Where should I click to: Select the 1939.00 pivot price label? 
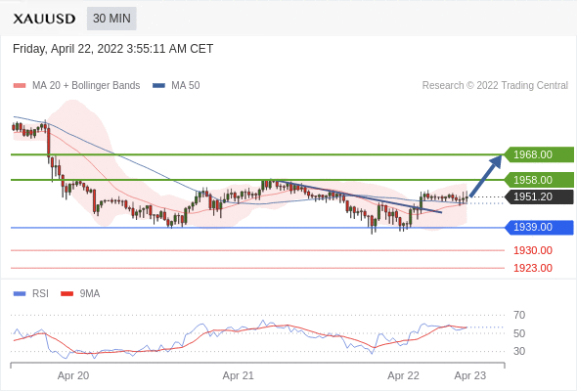(539, 227)
